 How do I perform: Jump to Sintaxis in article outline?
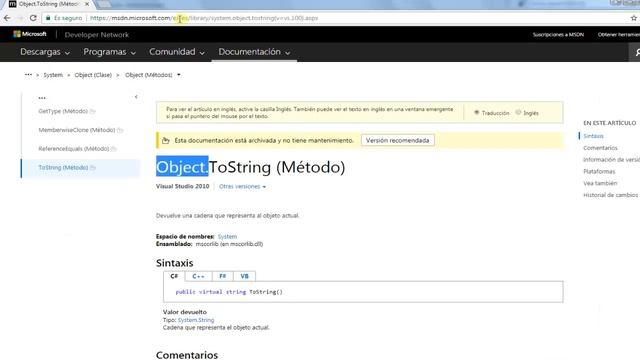point(593,136)
